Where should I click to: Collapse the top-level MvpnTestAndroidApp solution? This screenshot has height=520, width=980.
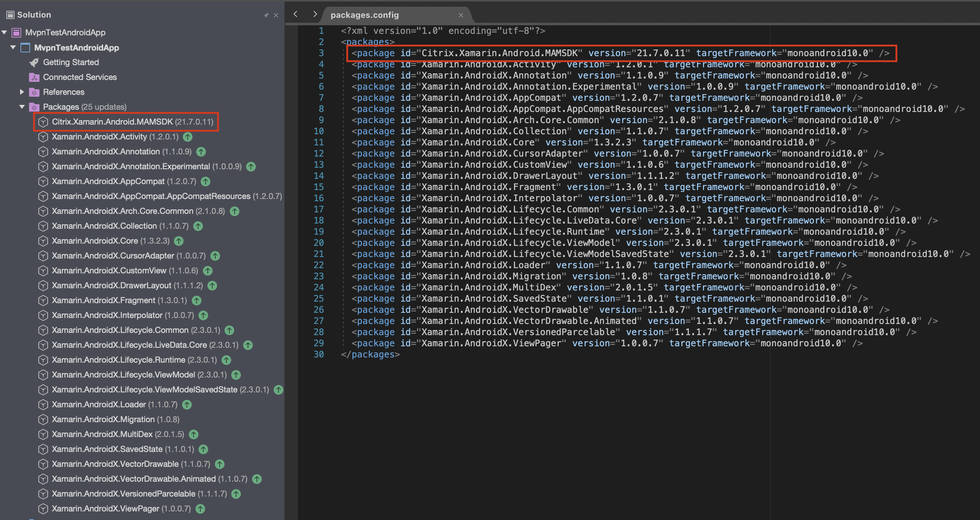pyautogui.click(x=4, y=33)
